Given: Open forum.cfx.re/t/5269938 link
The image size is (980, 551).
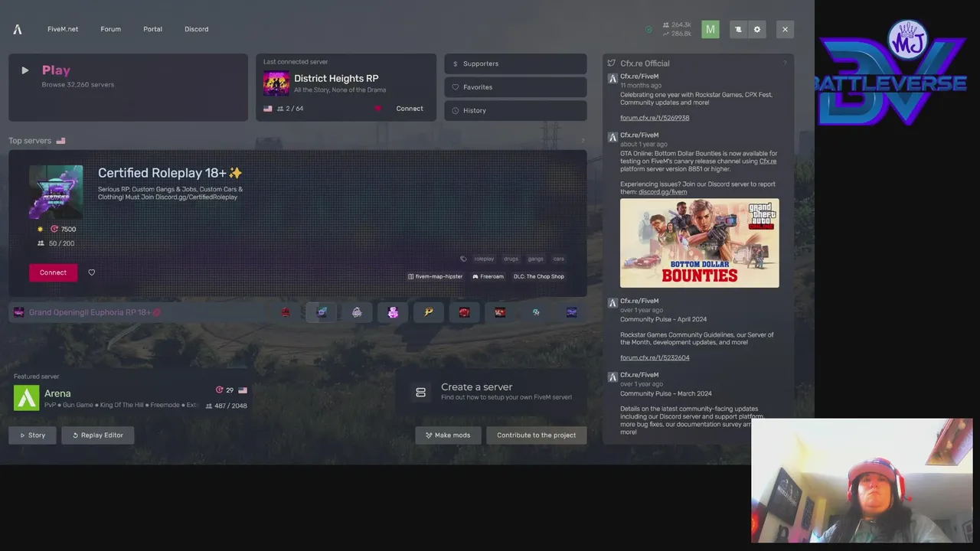Looking at the screenshot, I should (x=655, y=118).
